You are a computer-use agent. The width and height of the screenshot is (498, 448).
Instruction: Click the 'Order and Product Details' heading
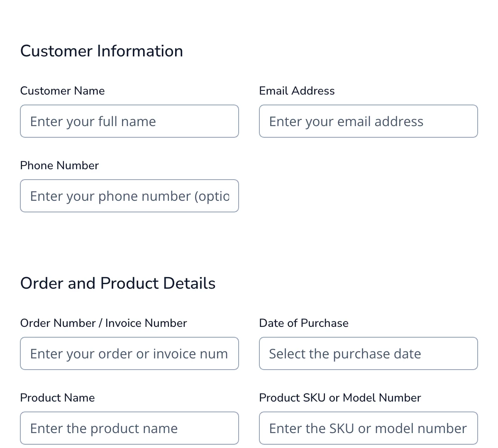[x=118, y=283]
